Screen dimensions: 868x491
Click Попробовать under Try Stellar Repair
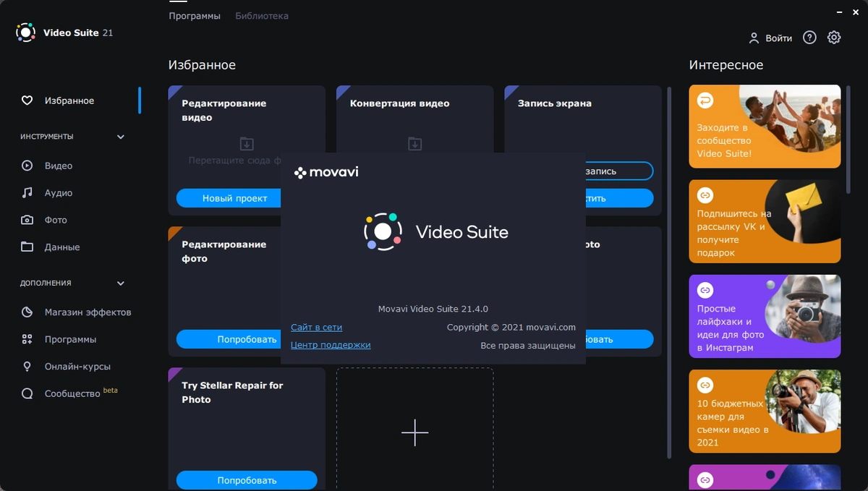click(x=247, y=480)
